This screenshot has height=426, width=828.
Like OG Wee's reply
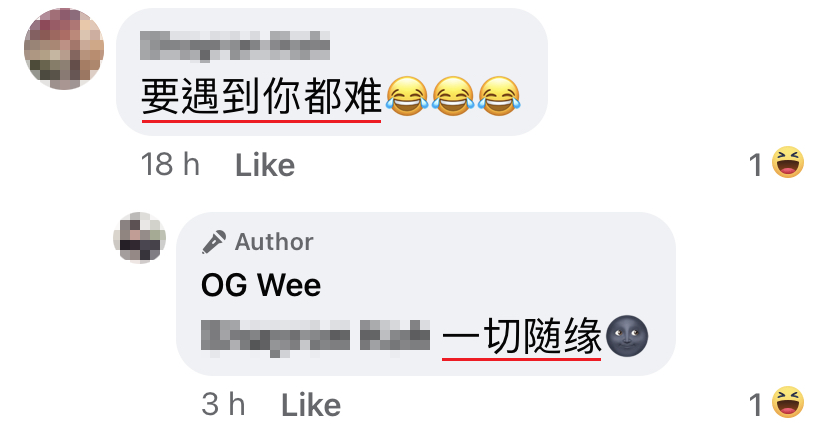click(x=311, y=405)
